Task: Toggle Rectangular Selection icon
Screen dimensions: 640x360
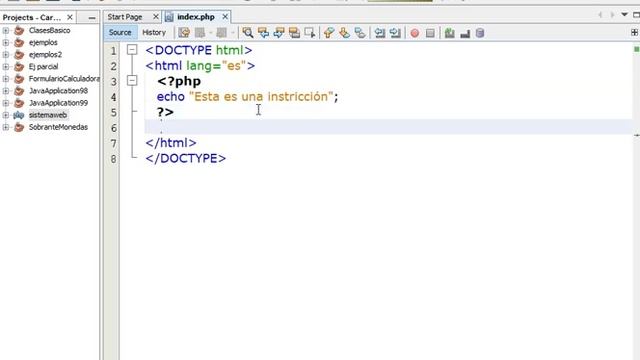Action: (310, 33)
